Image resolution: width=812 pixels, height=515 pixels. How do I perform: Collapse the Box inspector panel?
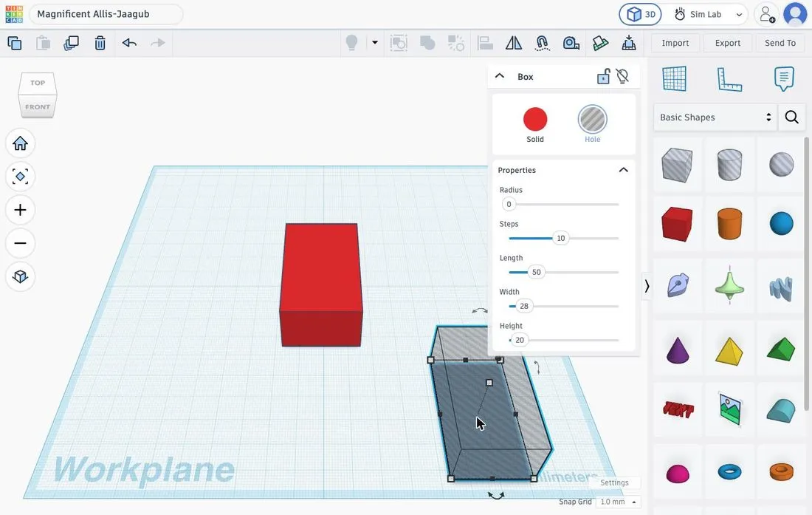coord(500,76)
